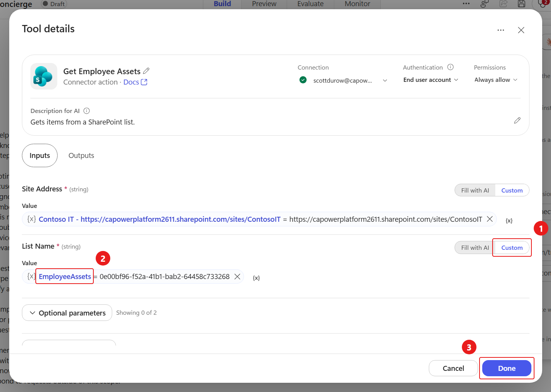The width and height of the screenshot is (551, 392).
Task: Open the Tool details more options ellipsis
Action: coord(501,30)
